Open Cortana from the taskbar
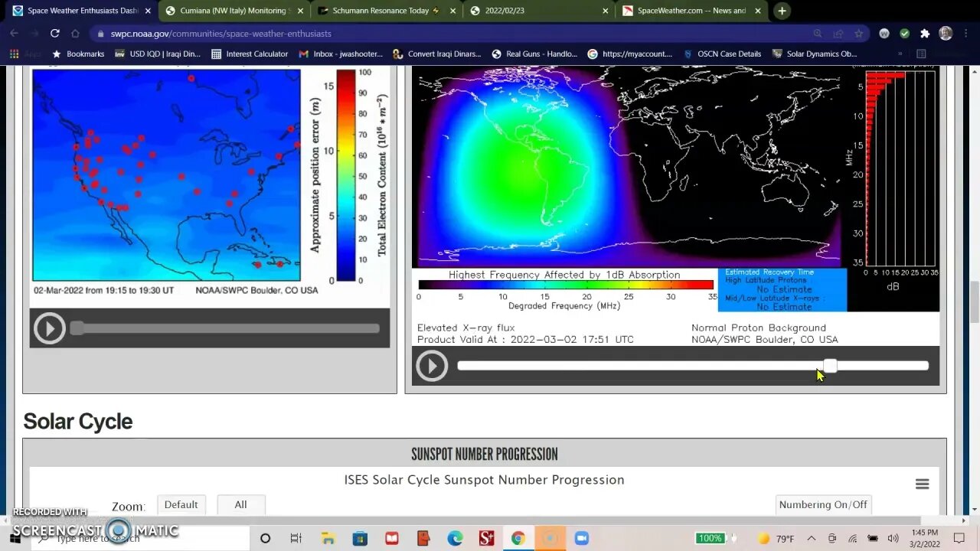This screenshot has width=980, height=551. [265, 539]
